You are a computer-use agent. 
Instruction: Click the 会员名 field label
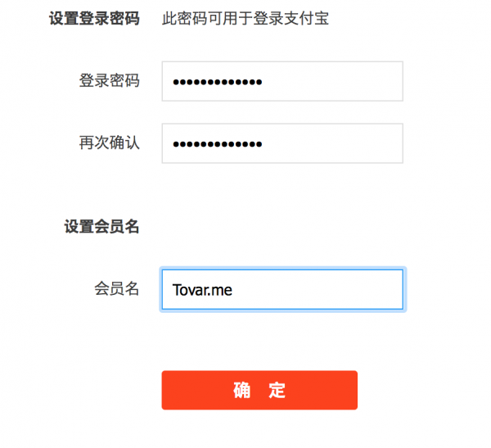click(116, 288)
